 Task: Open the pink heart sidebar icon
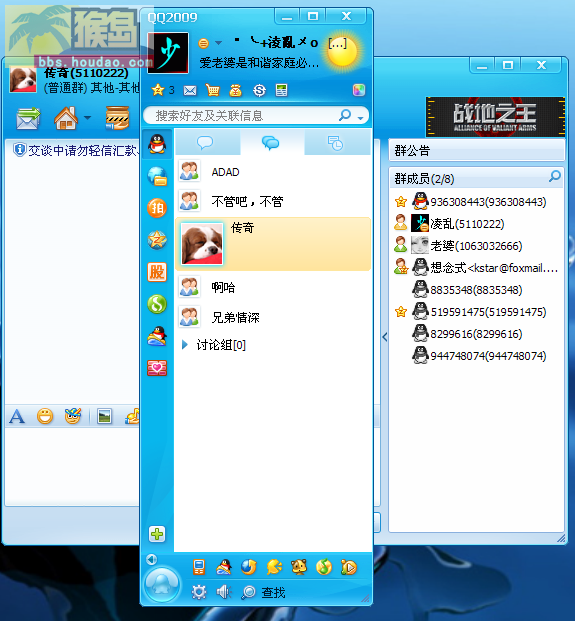pos(157,368)
